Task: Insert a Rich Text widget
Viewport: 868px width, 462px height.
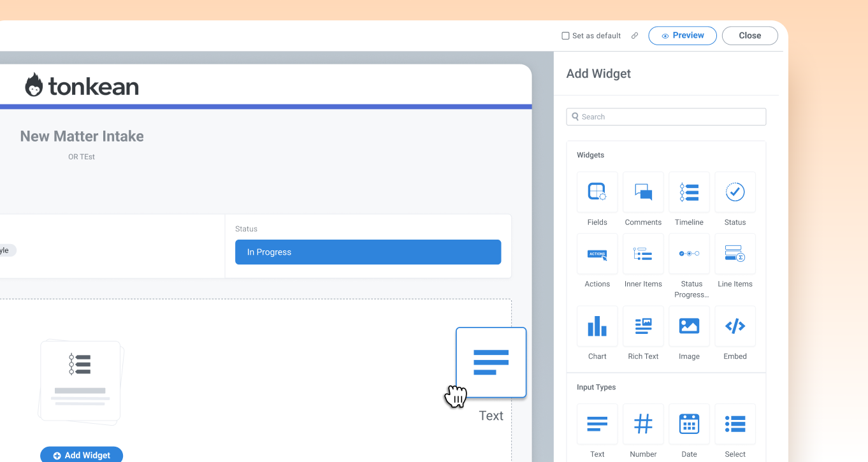Action: click(x=642, y=326)
